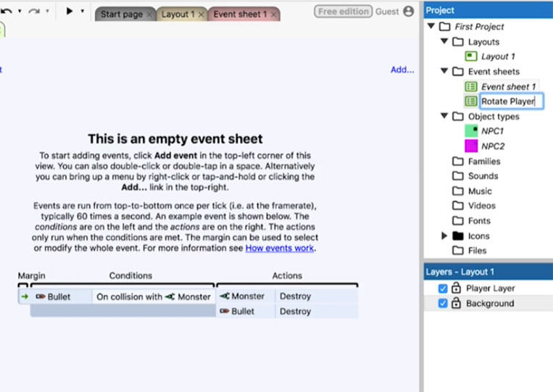Open the How events work link
553x392 pixels.
[x=279, y=249]
